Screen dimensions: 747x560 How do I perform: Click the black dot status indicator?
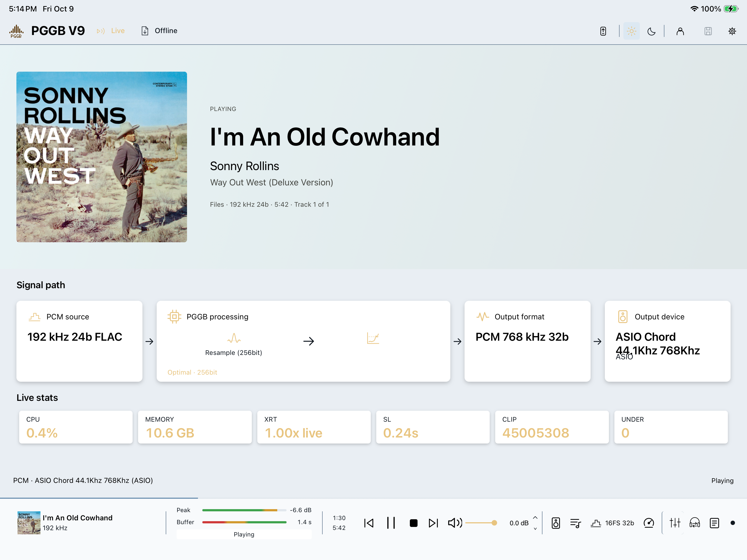pyautogui.click(x=733, y=523)
